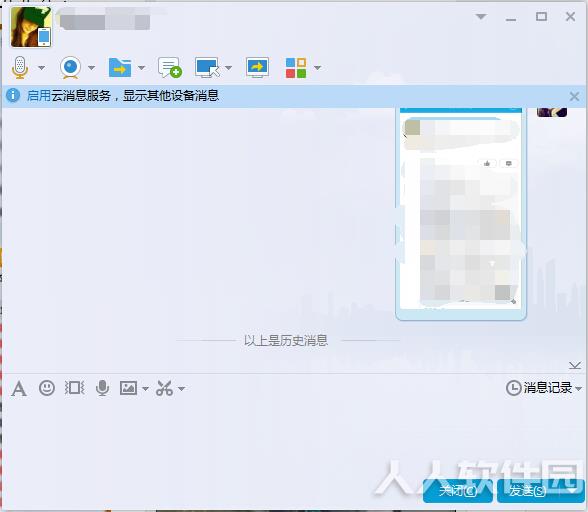Screen dimensions: 588x512
Task: Open send options arrow beside 发送
Action: click(572, 491)
